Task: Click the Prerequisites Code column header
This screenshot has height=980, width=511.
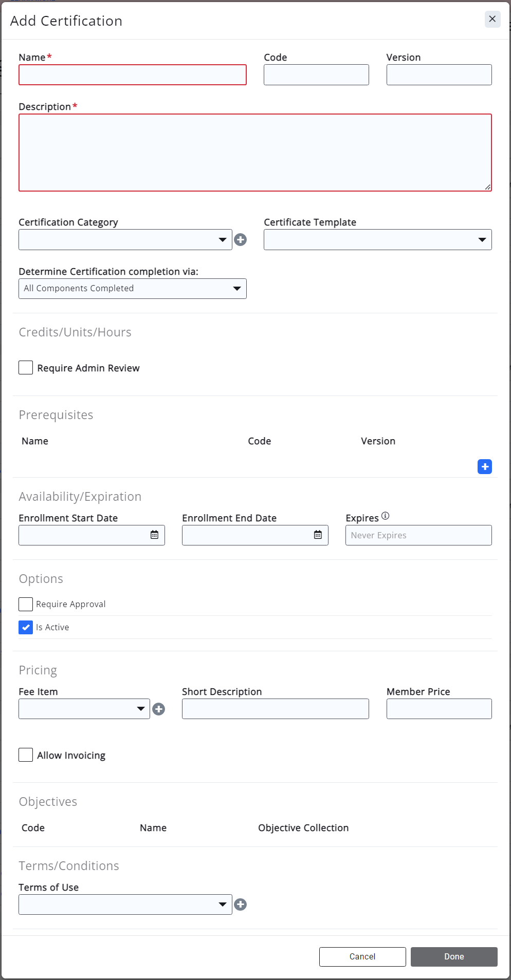Action: 260,441
